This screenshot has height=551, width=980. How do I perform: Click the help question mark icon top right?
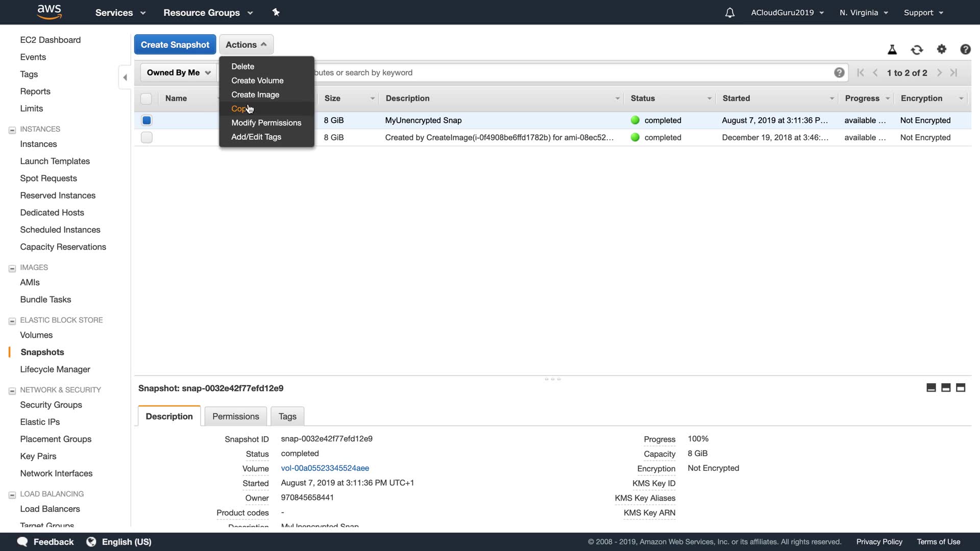[x=965, y=49]
